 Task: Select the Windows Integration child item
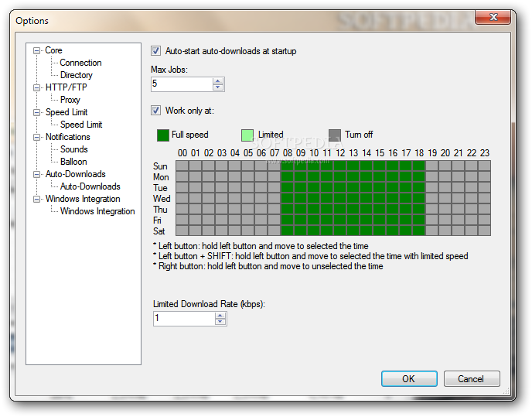coord(97,211)
